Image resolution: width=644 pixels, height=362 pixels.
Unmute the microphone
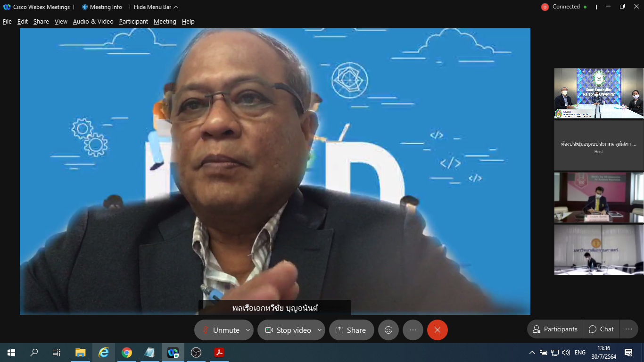221,330
